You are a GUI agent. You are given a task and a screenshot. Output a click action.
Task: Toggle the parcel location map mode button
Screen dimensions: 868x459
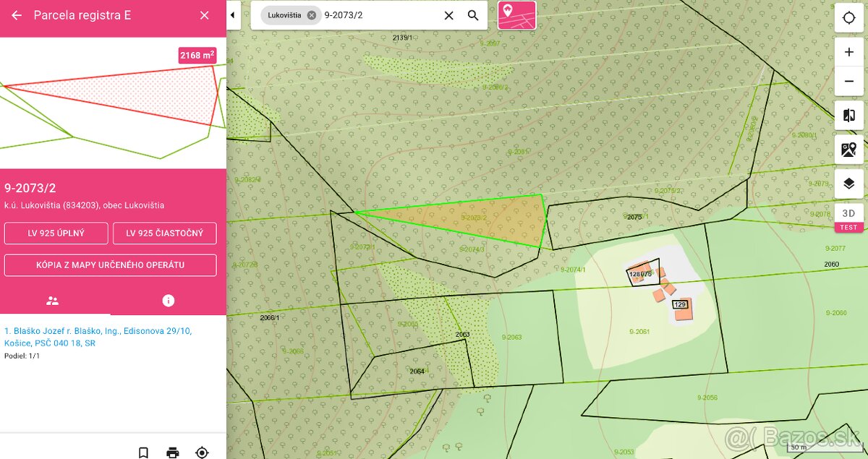click(516, 15)
